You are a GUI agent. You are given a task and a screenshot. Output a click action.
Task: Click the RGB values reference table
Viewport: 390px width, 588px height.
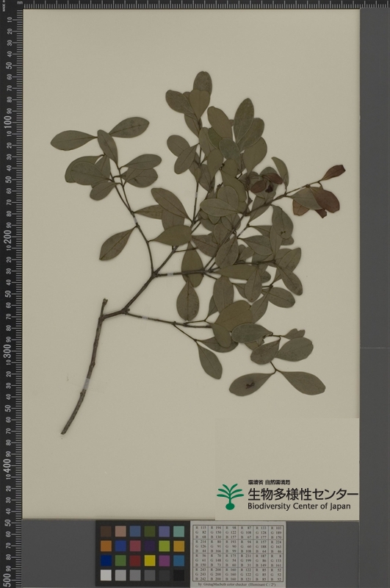coord(238,553)
